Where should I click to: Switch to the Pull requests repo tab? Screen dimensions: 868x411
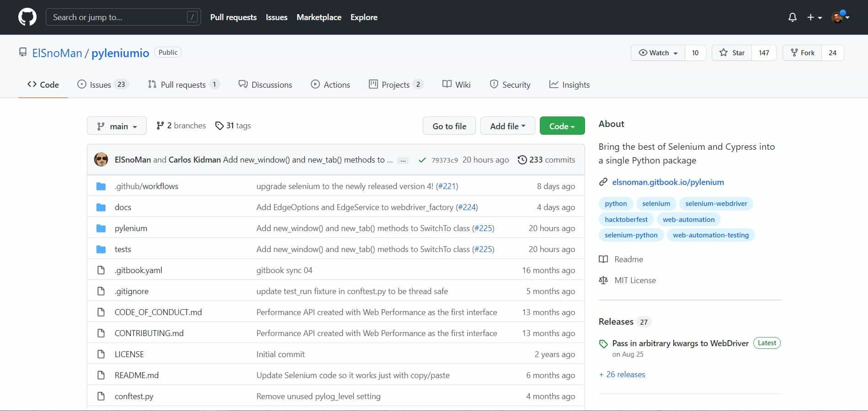184,84
